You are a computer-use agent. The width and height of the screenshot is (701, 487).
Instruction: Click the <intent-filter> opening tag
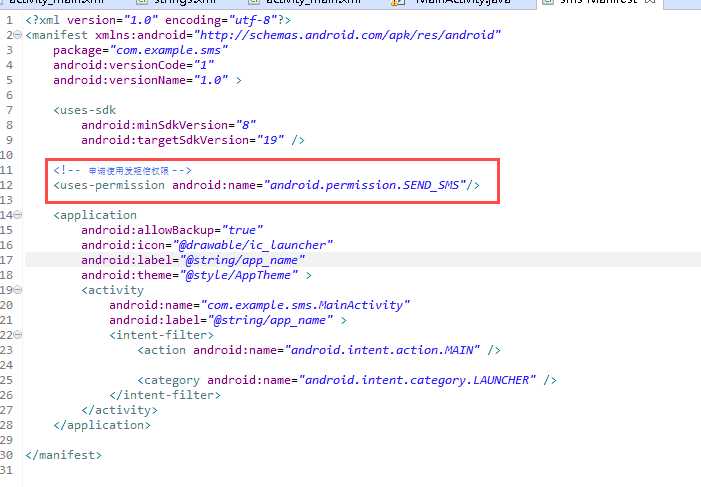[161, 335]
